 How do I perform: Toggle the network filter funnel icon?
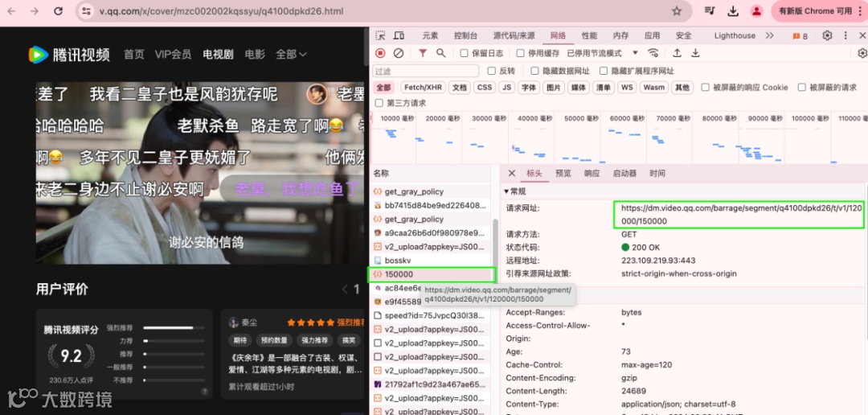(423, 53)
